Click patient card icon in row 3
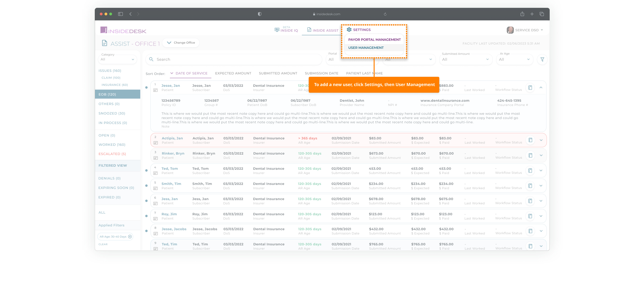 (x=155, y=158)
